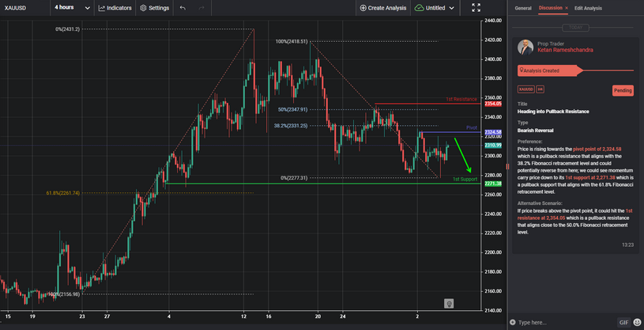Click the Heading into Pullback Resistance title
Viewport: 644px width, 330px height.
click(x=553, y=112)
